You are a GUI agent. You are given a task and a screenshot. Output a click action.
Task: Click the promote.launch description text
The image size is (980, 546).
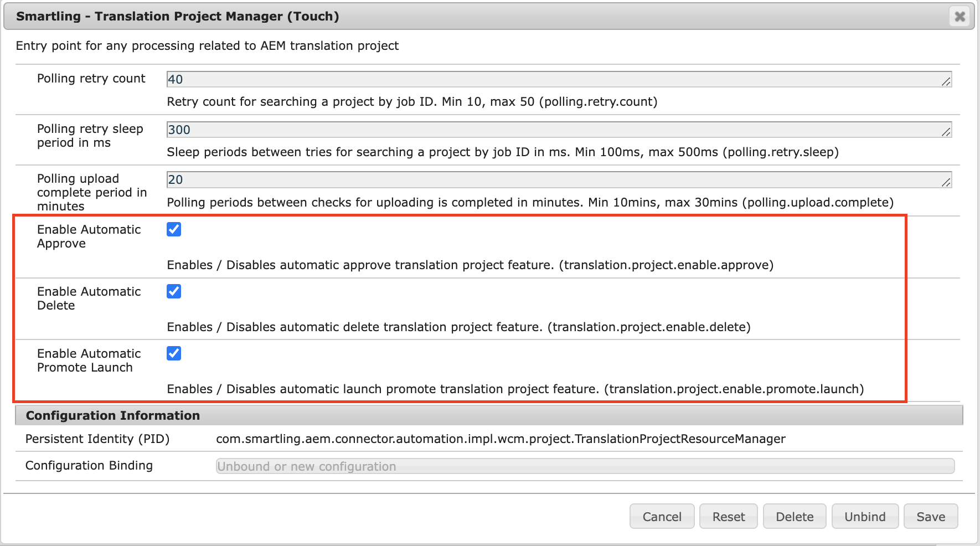pos(515,389)
